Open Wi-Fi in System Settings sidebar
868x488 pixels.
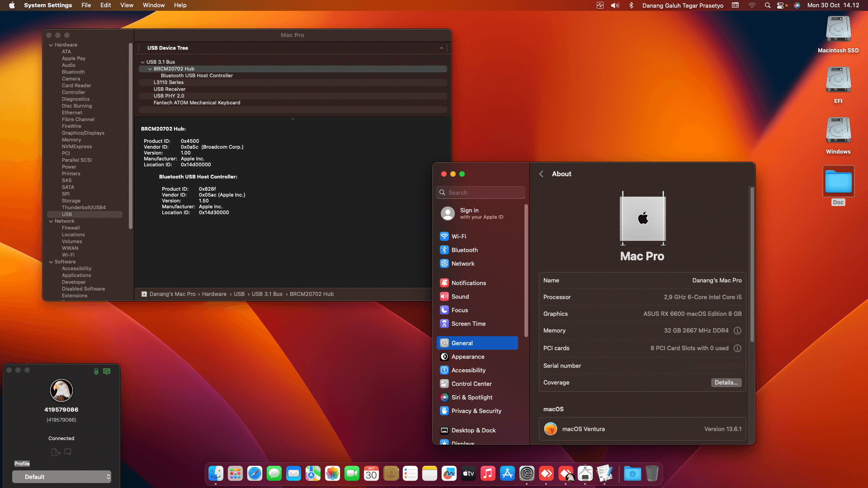coord(477,236)
